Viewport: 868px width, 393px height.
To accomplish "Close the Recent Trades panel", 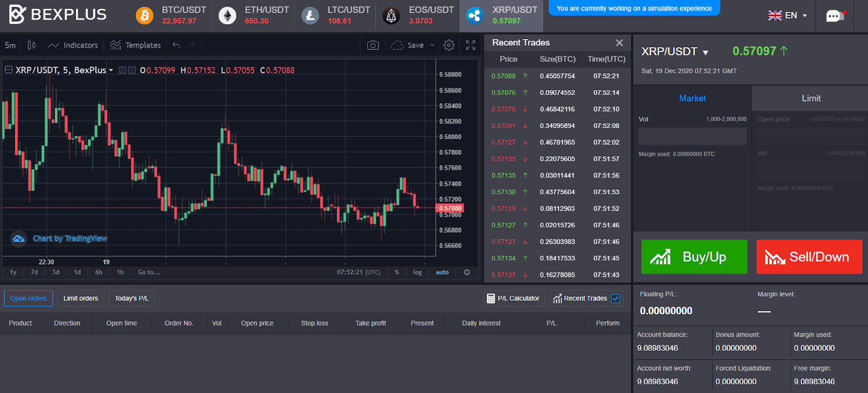I will (619, 42).
